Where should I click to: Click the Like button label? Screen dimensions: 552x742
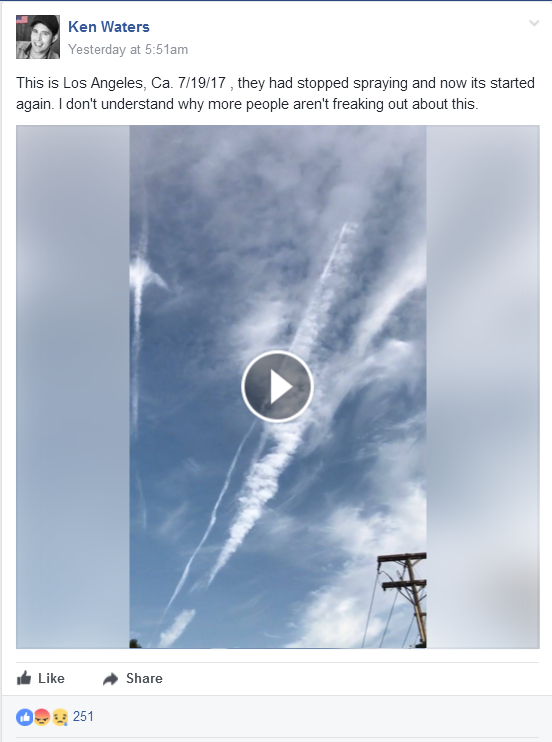pyautogui.click(x=51, y=679)
